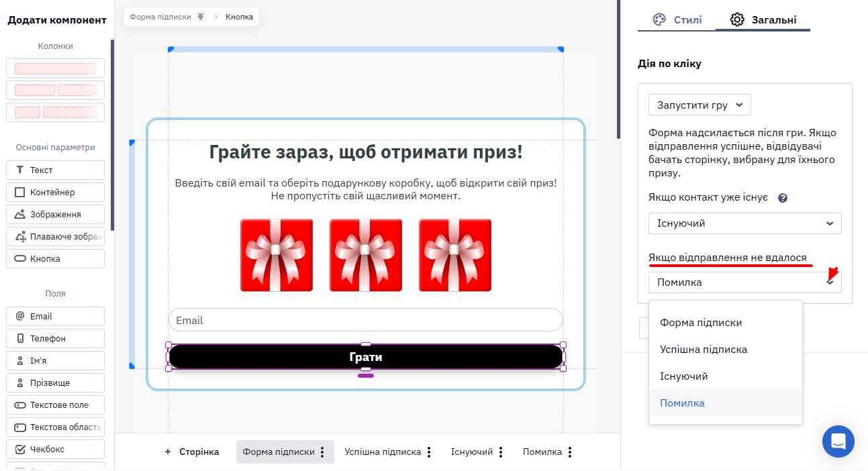The height and width of the screenshot is (471, 868).
Task: Click the third gift box image
Action: (x=455, y=255)
